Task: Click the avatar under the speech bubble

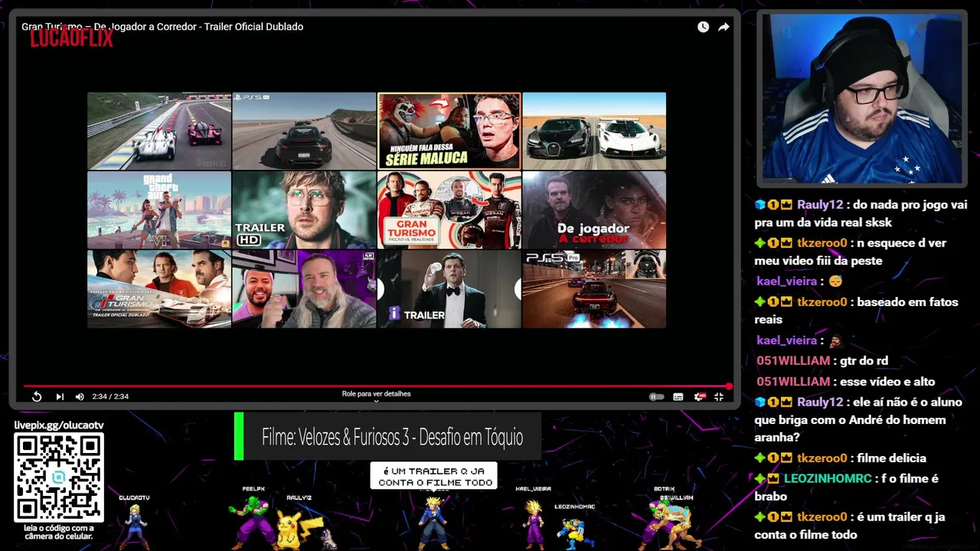Action: (434, 522)
